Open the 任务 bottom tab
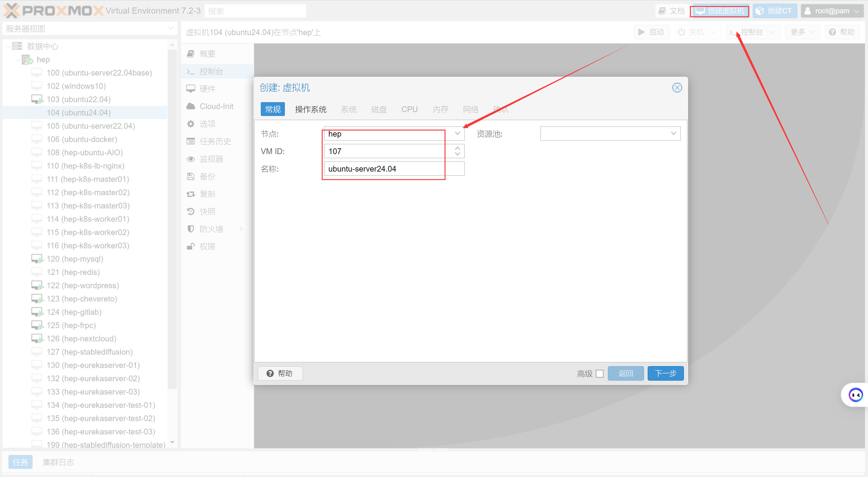 click(20, 462)
